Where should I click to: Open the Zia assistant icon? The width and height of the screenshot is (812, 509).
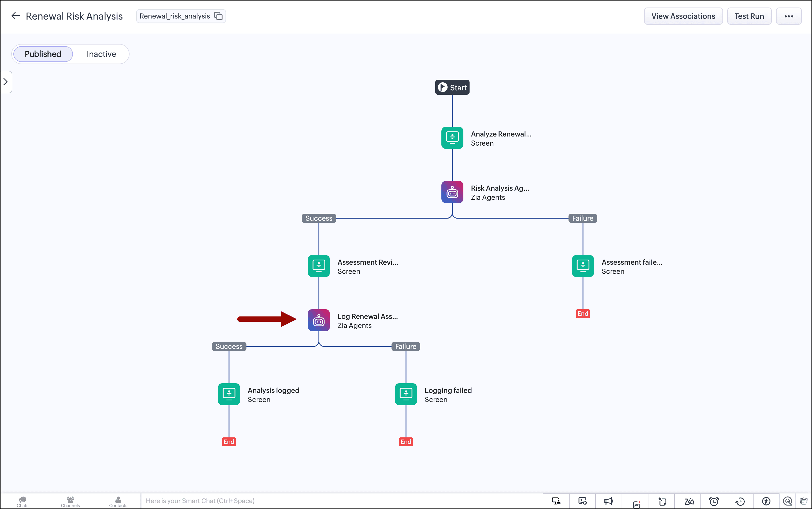(689, 501)
